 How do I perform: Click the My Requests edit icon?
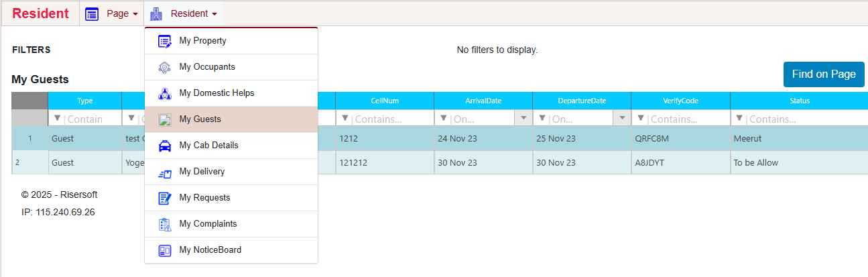(164, 198)
